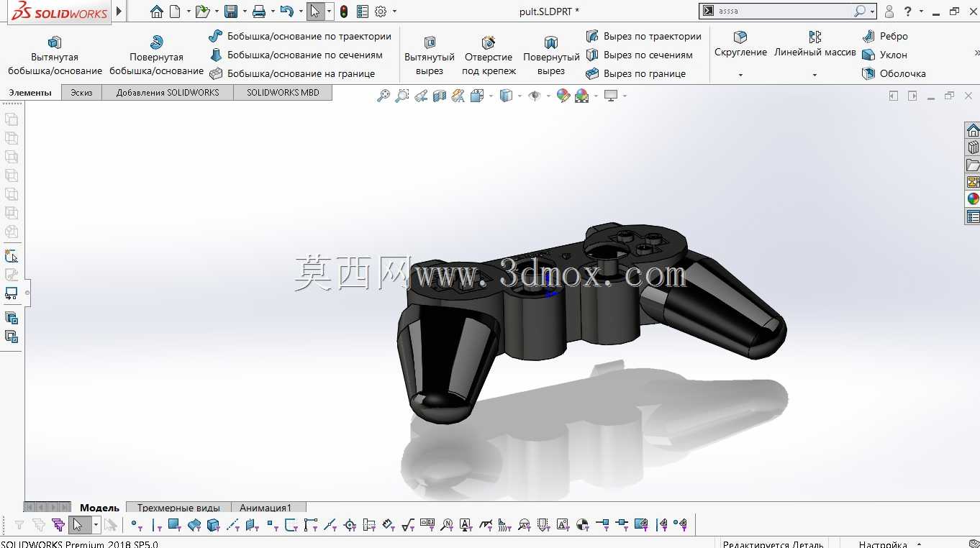Click Zoom to Fit in view toolbar
Screen dimensions: 980x548
[384, 96]
